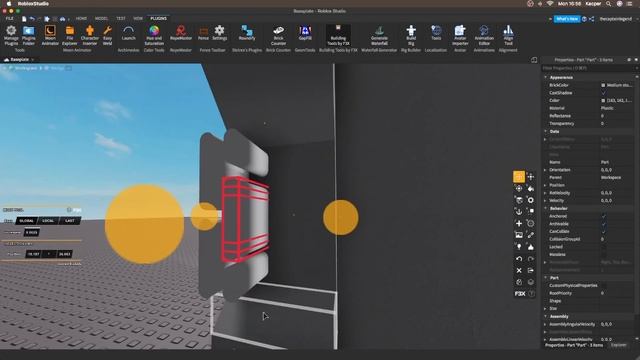Launch the Moon Animator plugin
The height and width of the screenshot is (360, 640).
(x=50, y=35)
